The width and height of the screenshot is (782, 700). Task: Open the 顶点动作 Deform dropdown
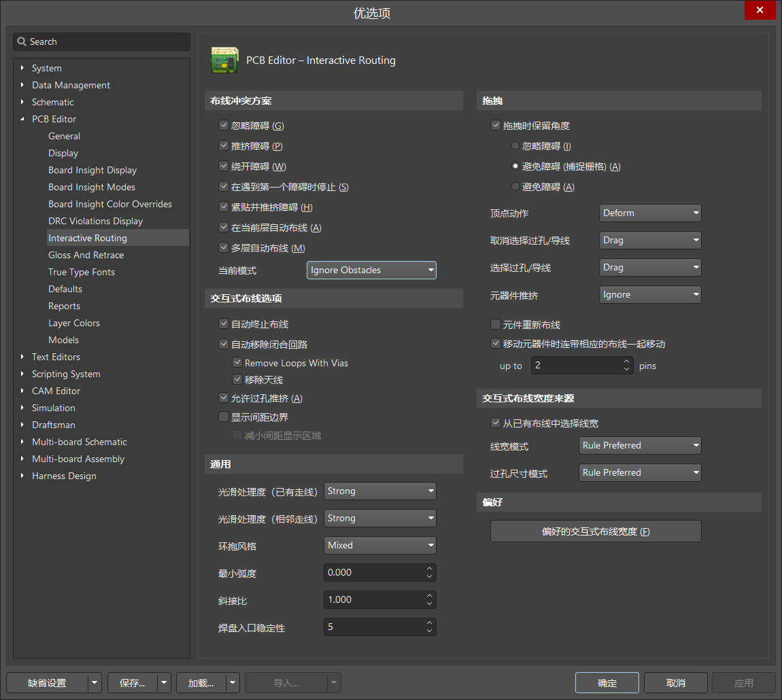650,213
